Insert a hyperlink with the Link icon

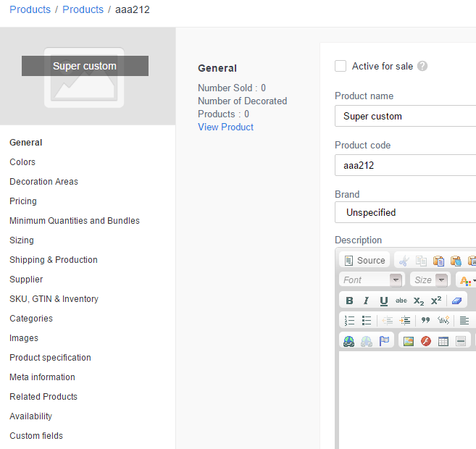tap(348, 341)
